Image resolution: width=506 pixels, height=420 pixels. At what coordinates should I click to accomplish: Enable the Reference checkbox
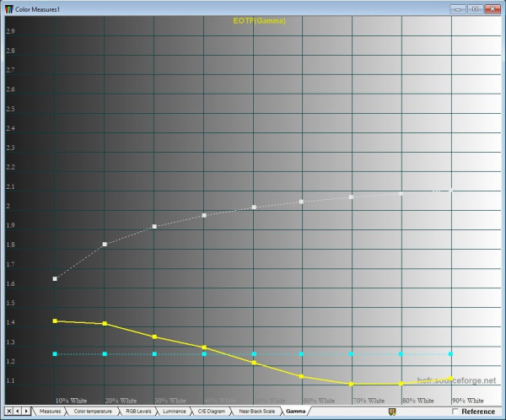tap(455, 412)
